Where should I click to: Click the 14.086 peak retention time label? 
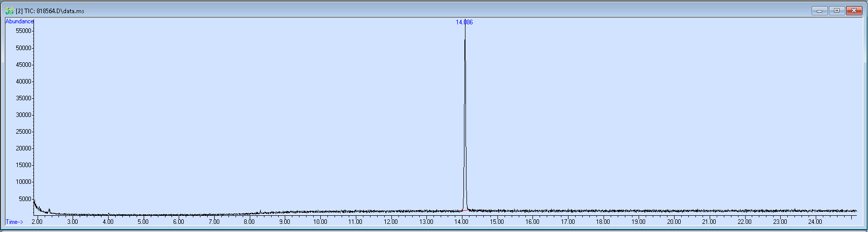(x=464, y=22)
